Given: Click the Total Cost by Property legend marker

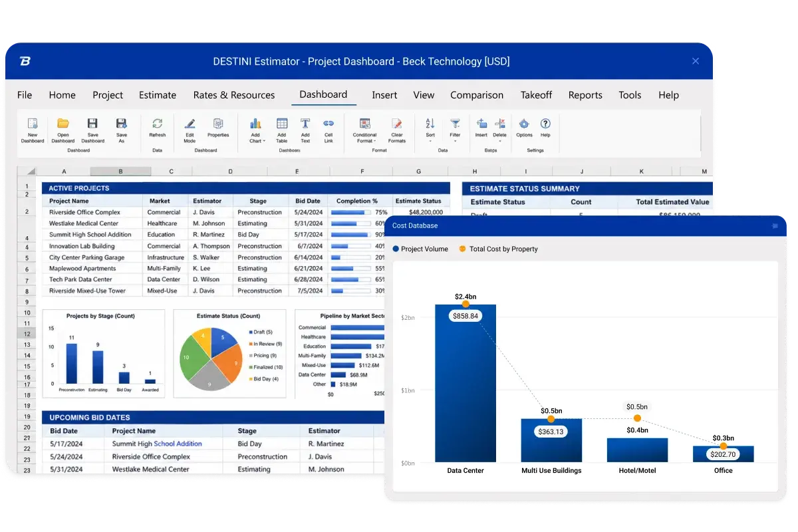Looking at the screenshot, I should click(x=463, y=249).
